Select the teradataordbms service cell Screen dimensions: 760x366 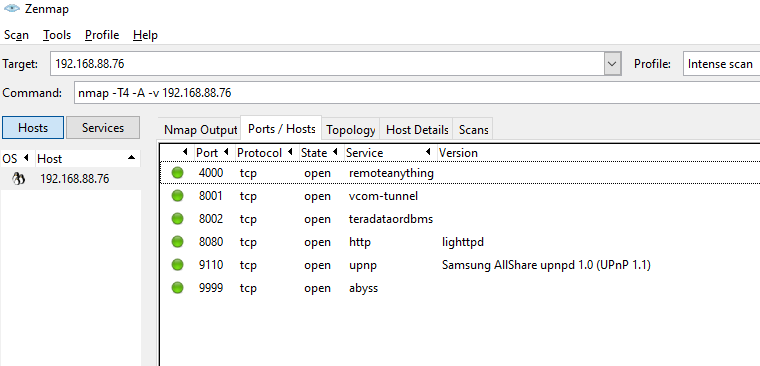click(x=391, y=219)
